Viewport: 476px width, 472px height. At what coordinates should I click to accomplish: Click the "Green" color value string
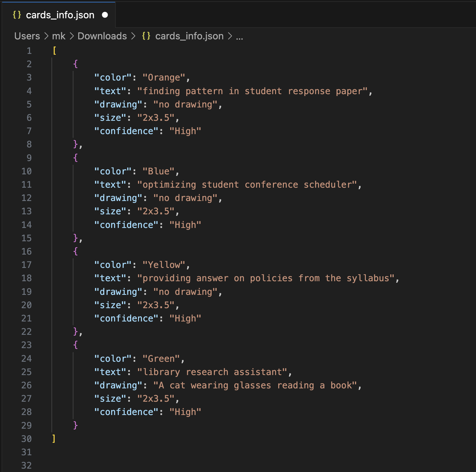click(161, 359)
